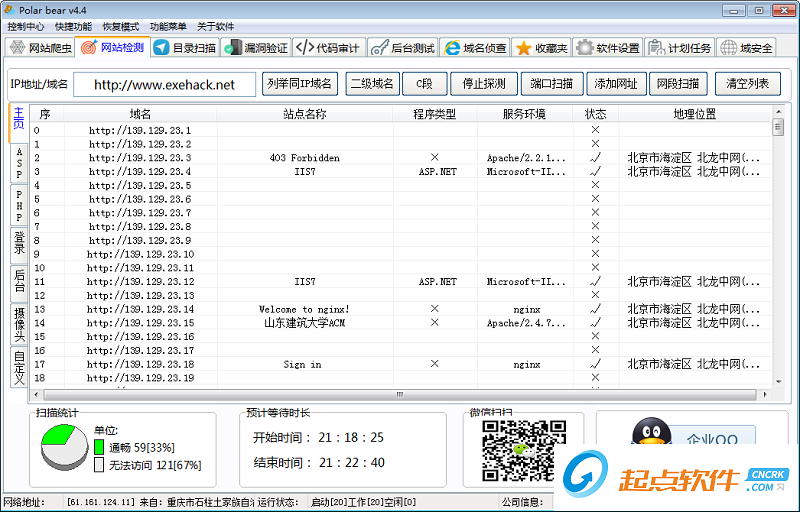Sort by the 状态 column header
Screen dimensions: 800x512
click(x=595, y=114)
